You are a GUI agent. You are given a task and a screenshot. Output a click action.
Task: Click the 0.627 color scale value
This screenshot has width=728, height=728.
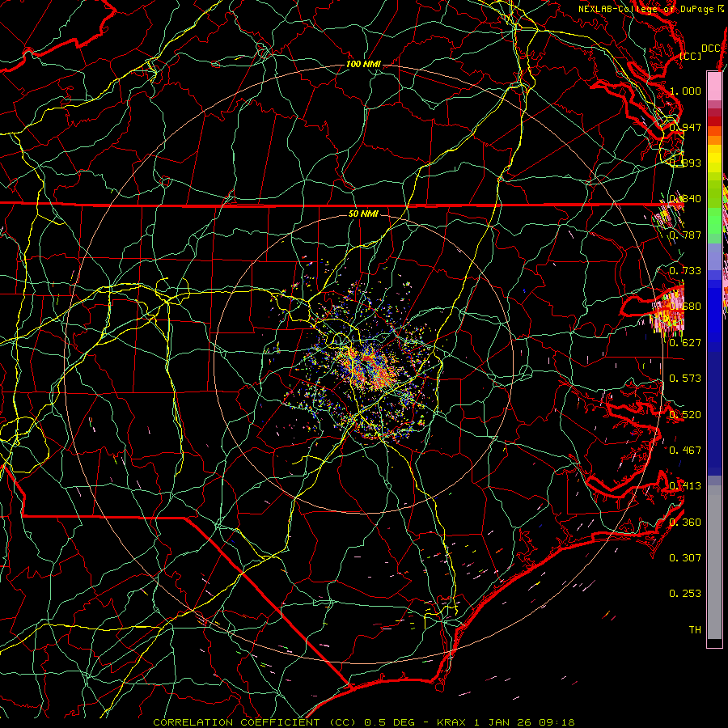(685, 343)
